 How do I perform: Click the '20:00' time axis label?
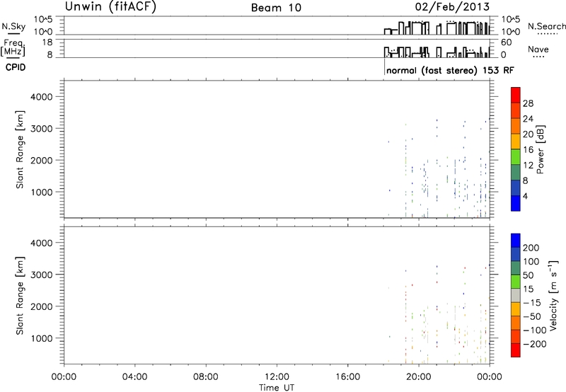[419, 377]
